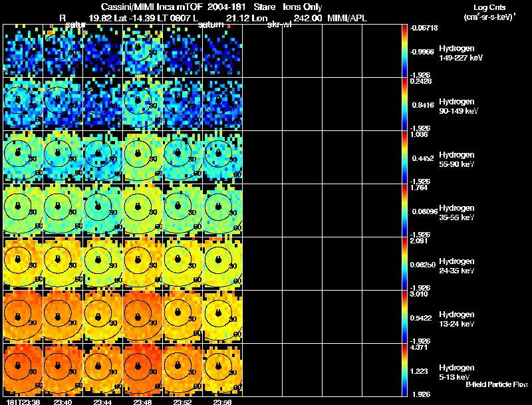
Task: Pick the 35-55 keV panel at 23:52
Action: [x=183, y=211]
